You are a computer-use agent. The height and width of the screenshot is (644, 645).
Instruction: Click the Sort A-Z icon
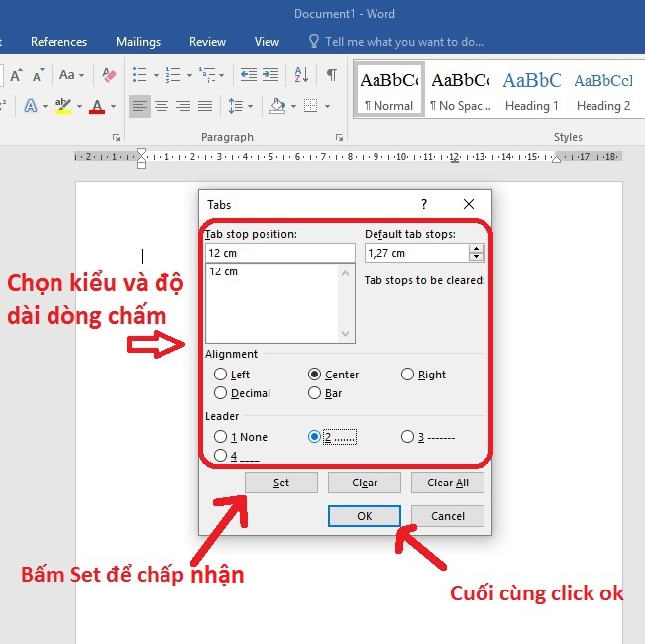pyautogui.click(x=301, y=75)
